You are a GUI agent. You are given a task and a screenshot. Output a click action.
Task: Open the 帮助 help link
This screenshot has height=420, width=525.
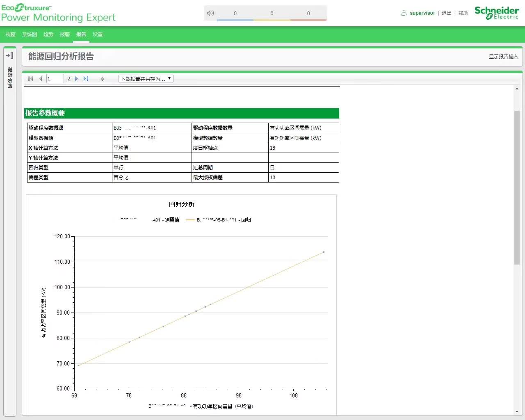(463, 13)
